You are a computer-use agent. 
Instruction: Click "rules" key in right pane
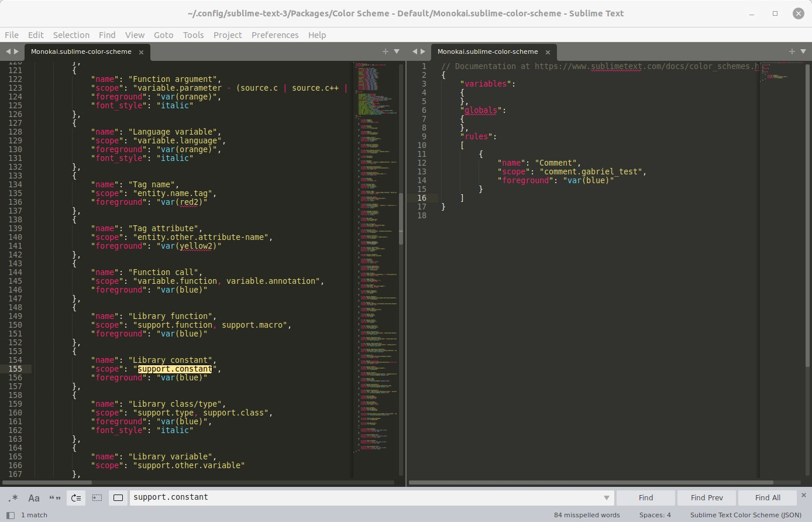[x=476, y=136]
